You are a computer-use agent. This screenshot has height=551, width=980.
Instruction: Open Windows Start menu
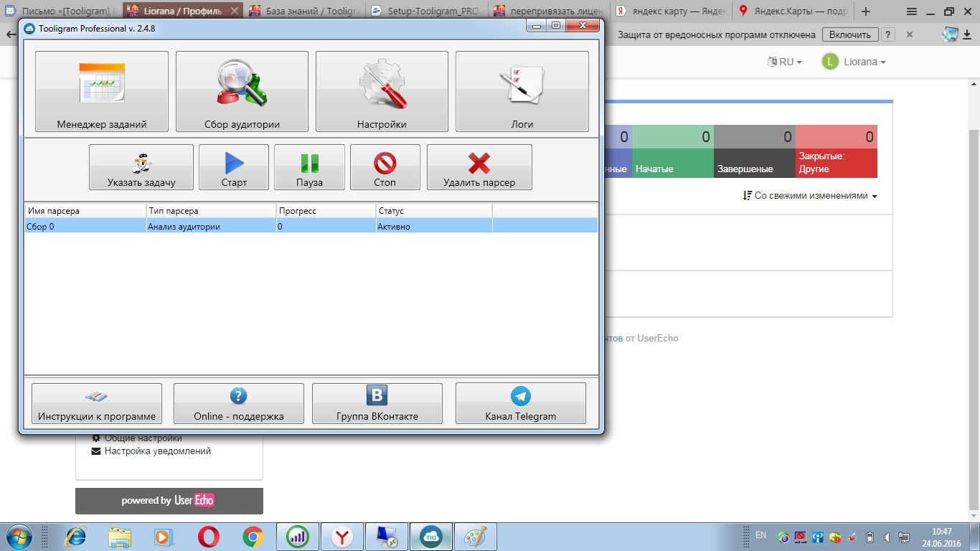click(18, 537)
